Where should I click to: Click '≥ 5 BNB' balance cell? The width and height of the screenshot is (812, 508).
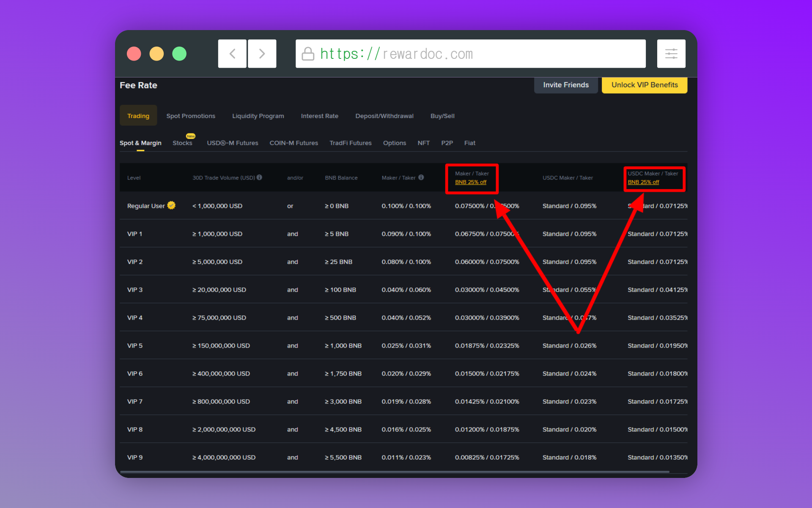pos(337,234)
